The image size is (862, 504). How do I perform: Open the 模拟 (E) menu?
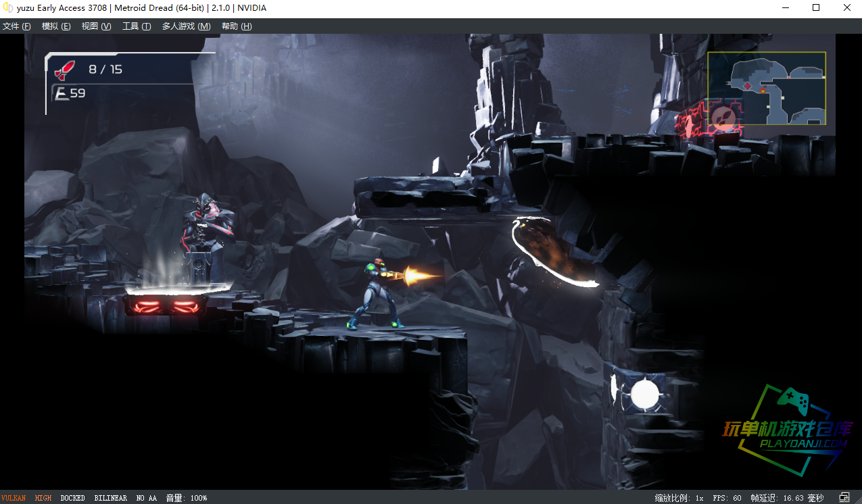click(56, 26)
